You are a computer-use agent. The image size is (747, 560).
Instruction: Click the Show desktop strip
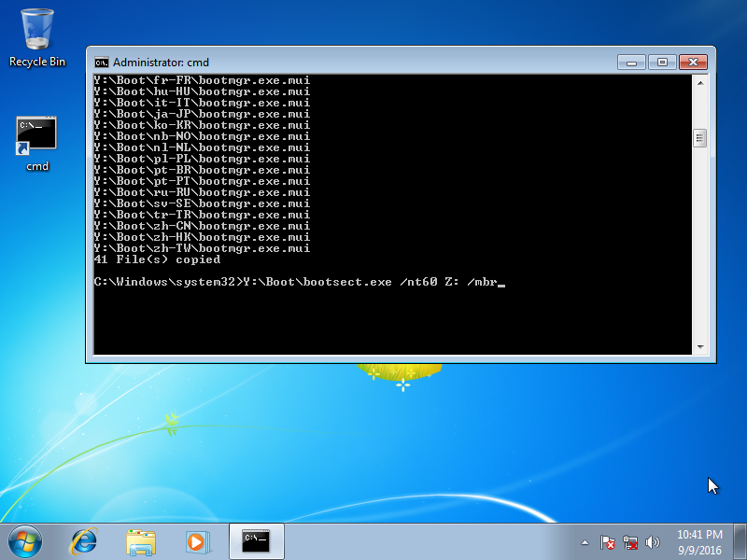tap(740, 542)
